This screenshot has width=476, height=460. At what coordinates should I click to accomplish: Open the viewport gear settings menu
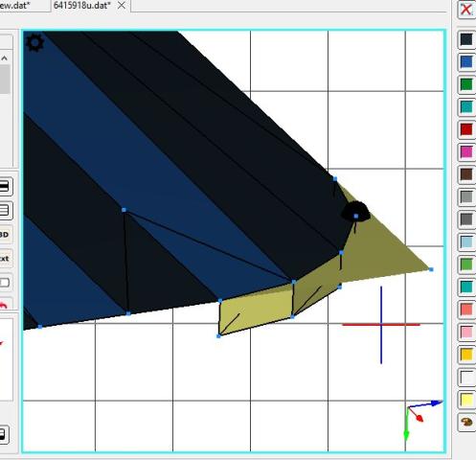35,42
